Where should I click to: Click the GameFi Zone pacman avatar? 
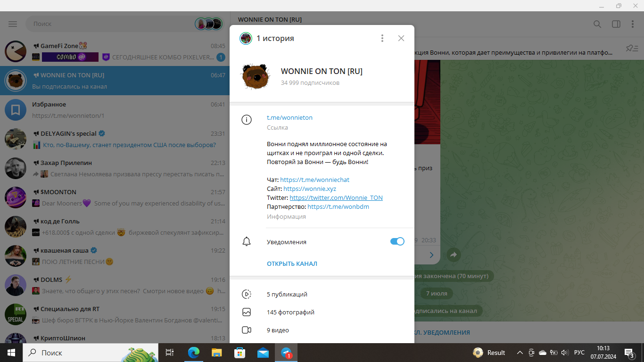16,51
